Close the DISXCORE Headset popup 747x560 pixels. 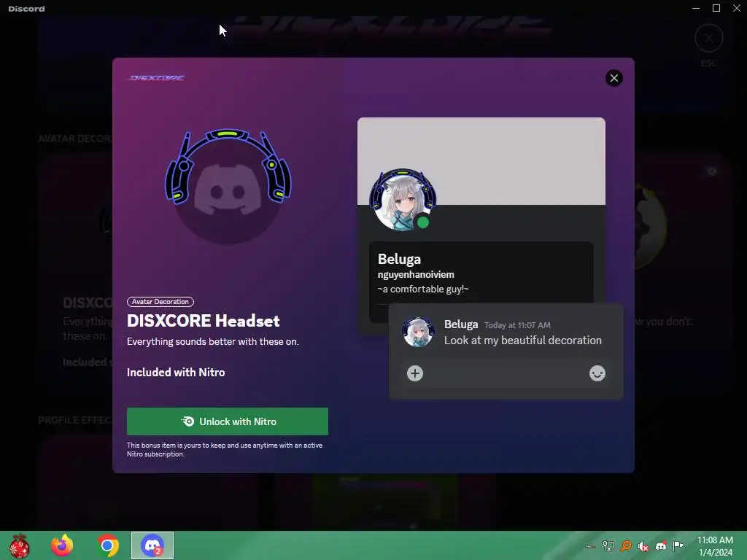614,78
